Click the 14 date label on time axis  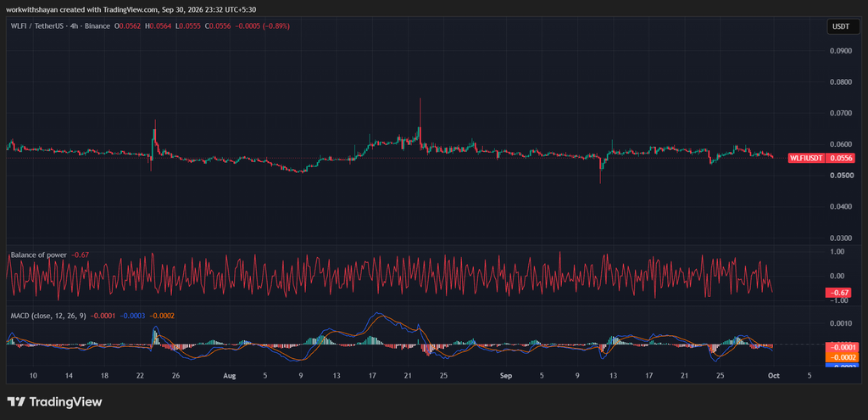pyautogui.click(x=70, y=376)
